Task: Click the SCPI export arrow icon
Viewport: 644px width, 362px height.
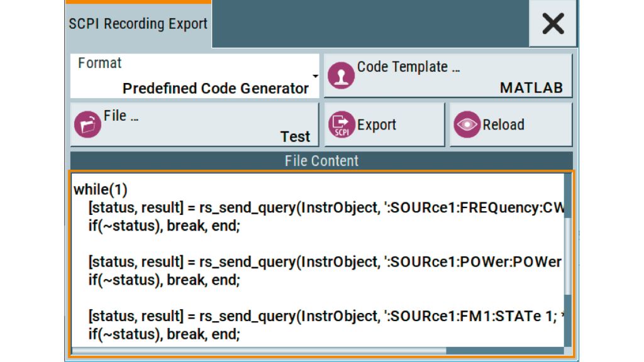Action: [341, 124]
